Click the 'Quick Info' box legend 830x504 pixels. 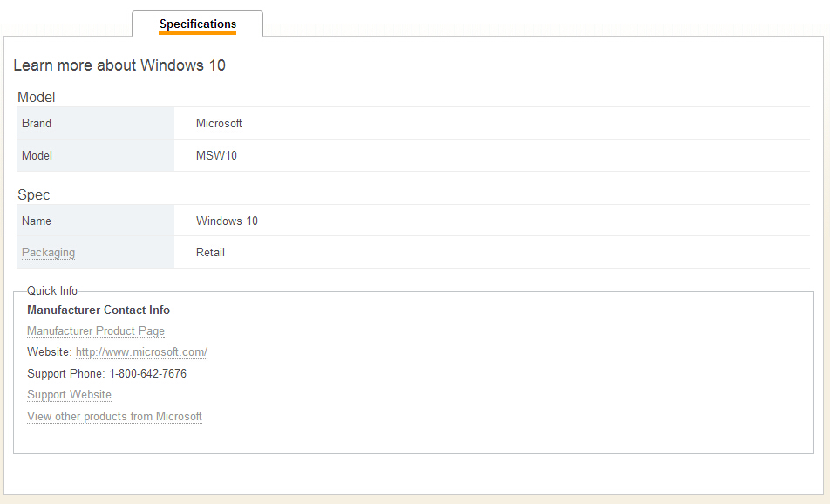pos(52,290)
